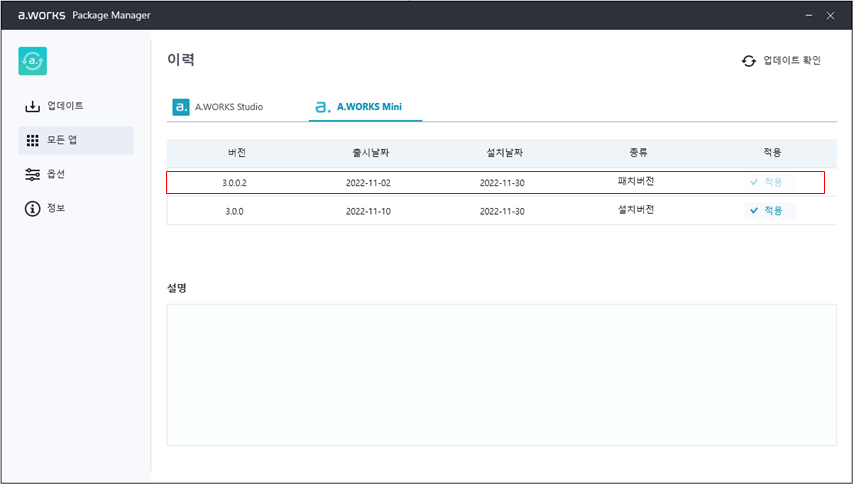
Task: Click the checkmark in the 3.0.0 row
Action: (754, 210)
